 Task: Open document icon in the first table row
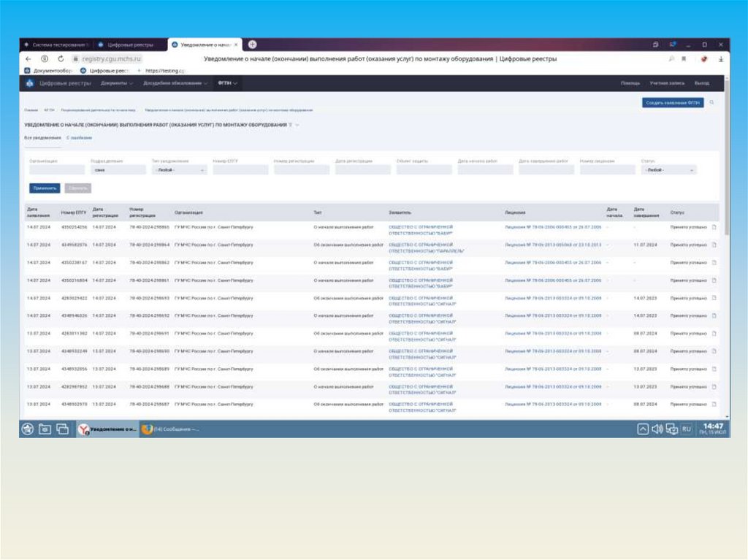pyautogui.click(x=714, y=227)
